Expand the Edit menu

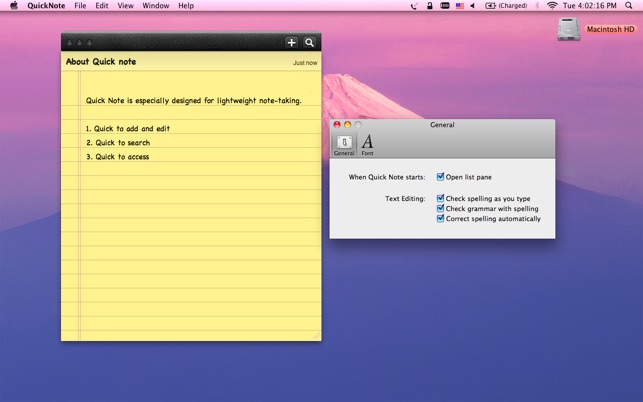pyautogui.click(x=102, y=6)
